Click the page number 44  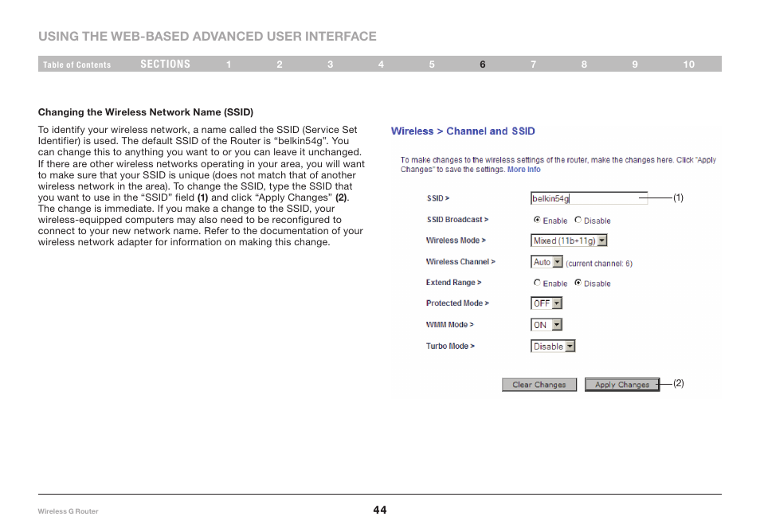(x=380, y=510)
